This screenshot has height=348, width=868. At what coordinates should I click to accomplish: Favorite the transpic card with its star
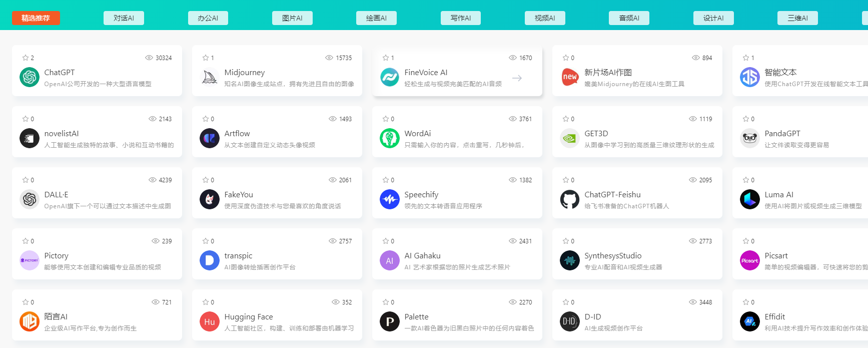pyautogui.click(x=205, y=241)
